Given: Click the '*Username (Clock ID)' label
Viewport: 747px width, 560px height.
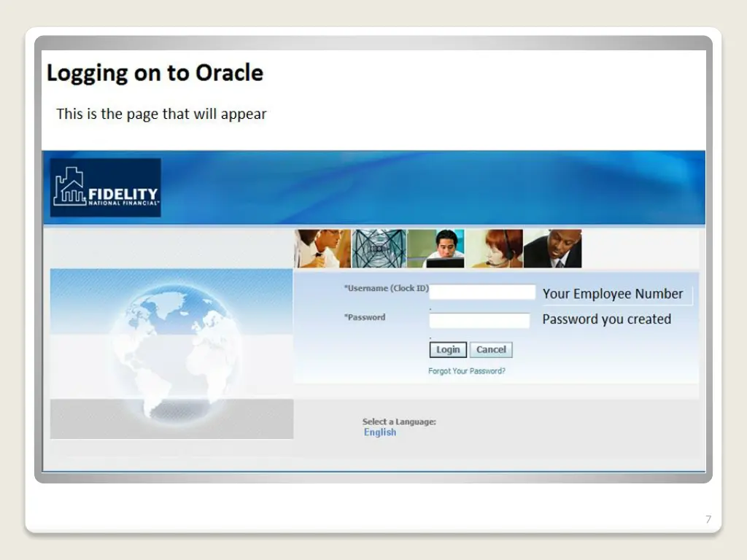Looking at the screenshot, I should coord(387,288).
